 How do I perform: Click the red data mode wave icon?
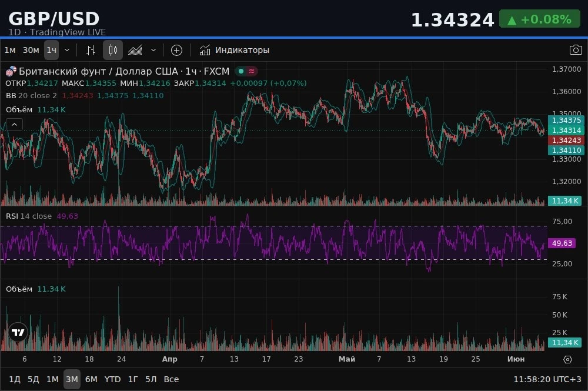click(252, 71)
